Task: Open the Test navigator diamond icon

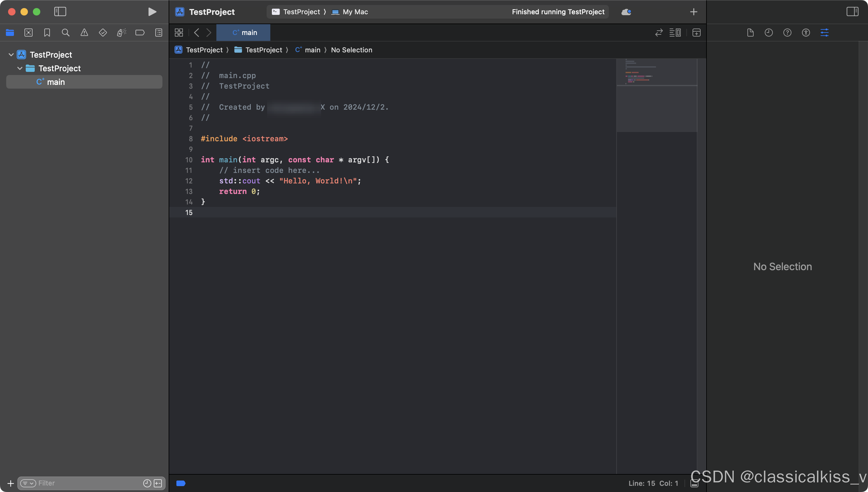Action: (x=103, y=33)
